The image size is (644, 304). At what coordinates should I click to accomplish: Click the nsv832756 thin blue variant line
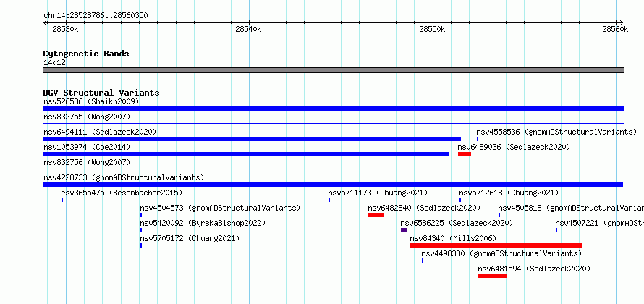[x=333, y=169]
